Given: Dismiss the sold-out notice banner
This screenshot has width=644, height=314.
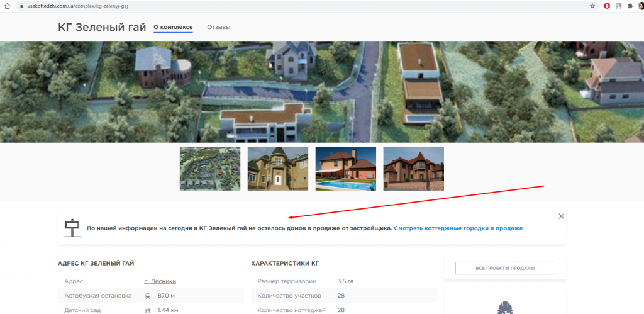Looking at the screenshot, I should [561, 216].
